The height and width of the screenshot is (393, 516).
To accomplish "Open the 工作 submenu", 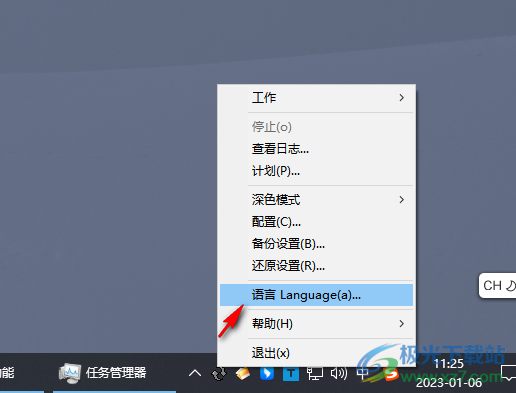I will click(x=316, y=98).
